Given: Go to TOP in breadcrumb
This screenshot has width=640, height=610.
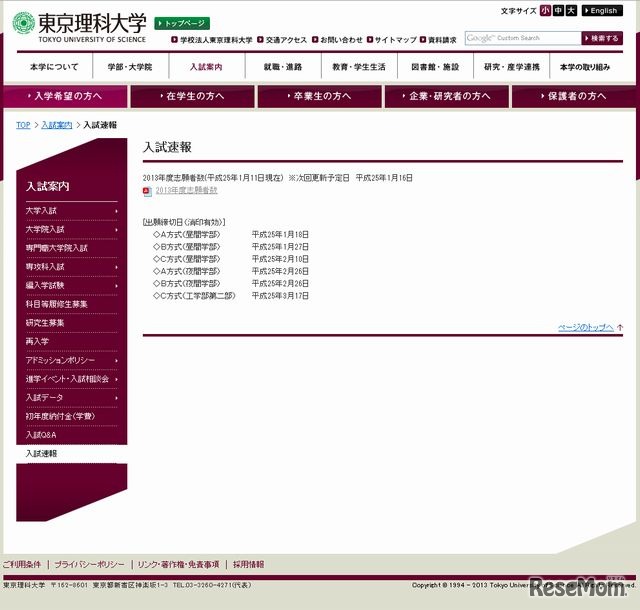Looking at the screenshot, I should (x=23, y=125).
